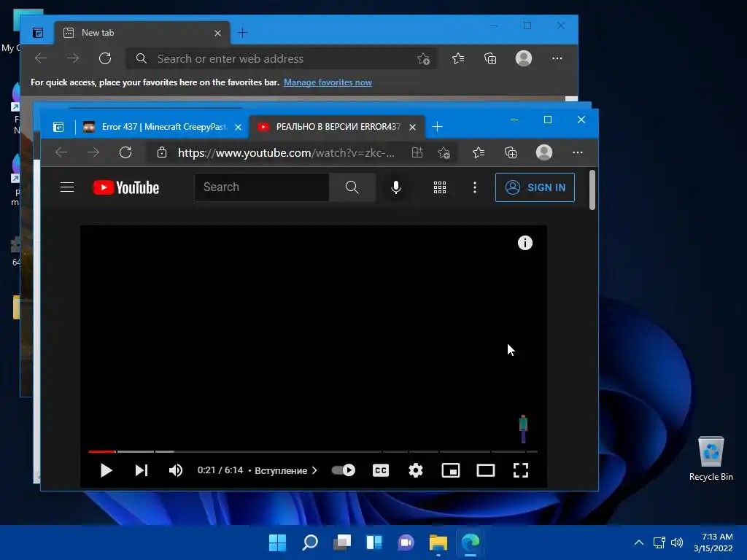Open new tab in YouTube window

(438, 127)
